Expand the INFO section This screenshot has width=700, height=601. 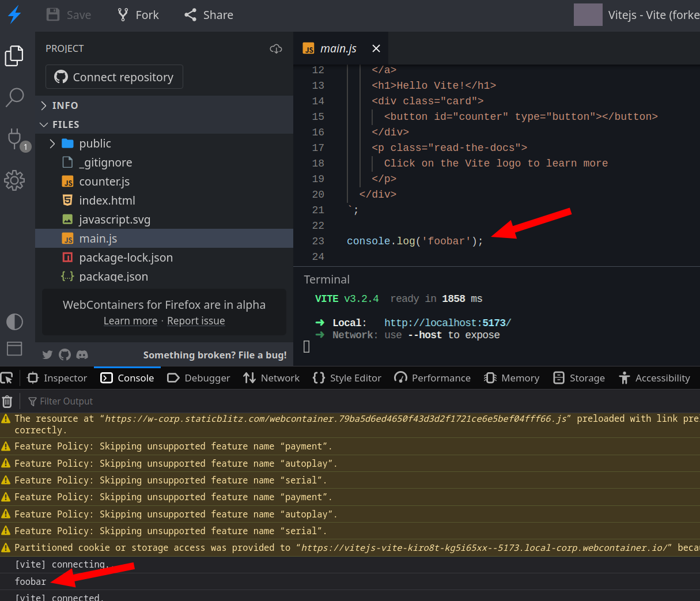(164, 105)
